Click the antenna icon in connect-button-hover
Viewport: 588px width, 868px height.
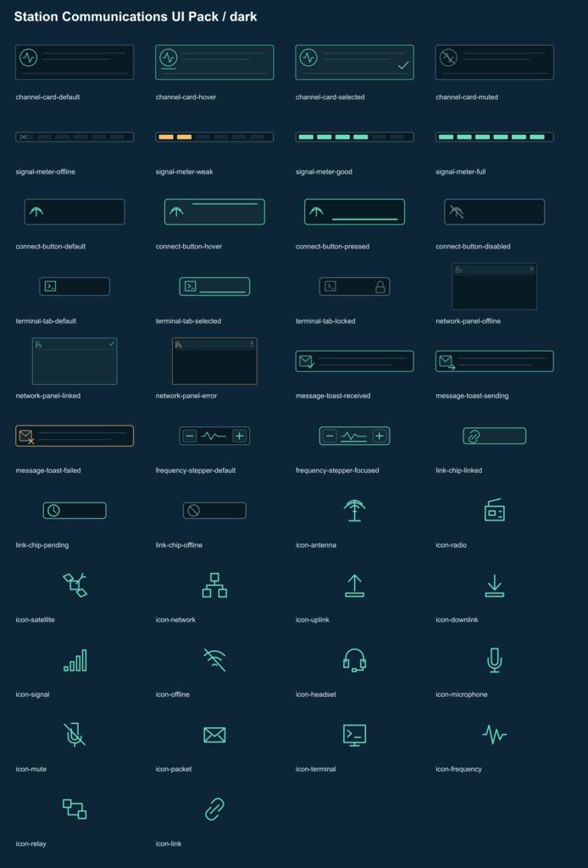pos(176,211)
